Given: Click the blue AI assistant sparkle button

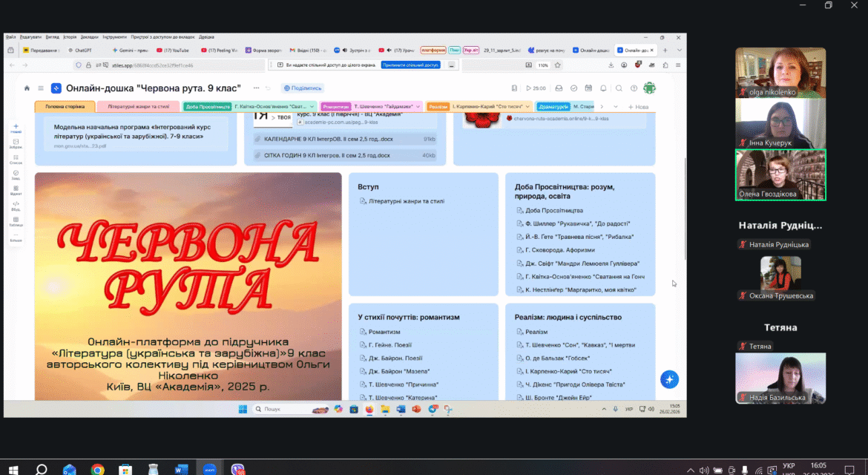Looking at the screenshot, I should point(669,379).
